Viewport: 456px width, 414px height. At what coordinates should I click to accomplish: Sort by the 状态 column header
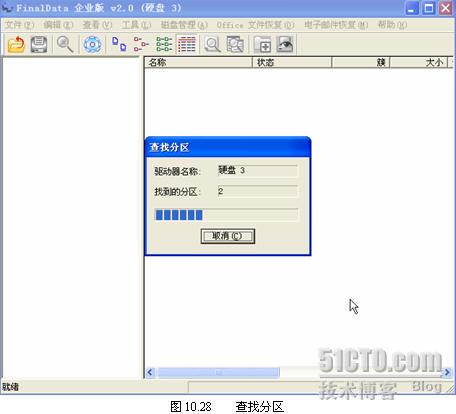click(x=292, y=62)
